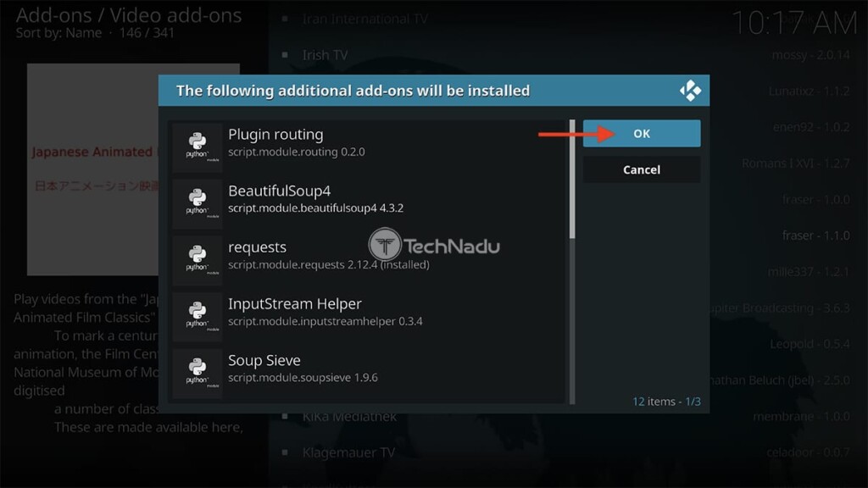Screen dimensions: 868x488
Task: Click the Python icon beside requests
Action: click(x=197, y=259)
